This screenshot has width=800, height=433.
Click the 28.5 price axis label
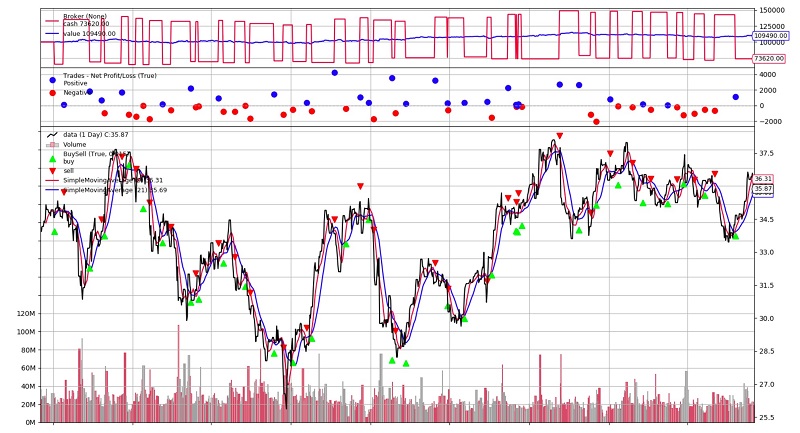(x=766, y=352)
